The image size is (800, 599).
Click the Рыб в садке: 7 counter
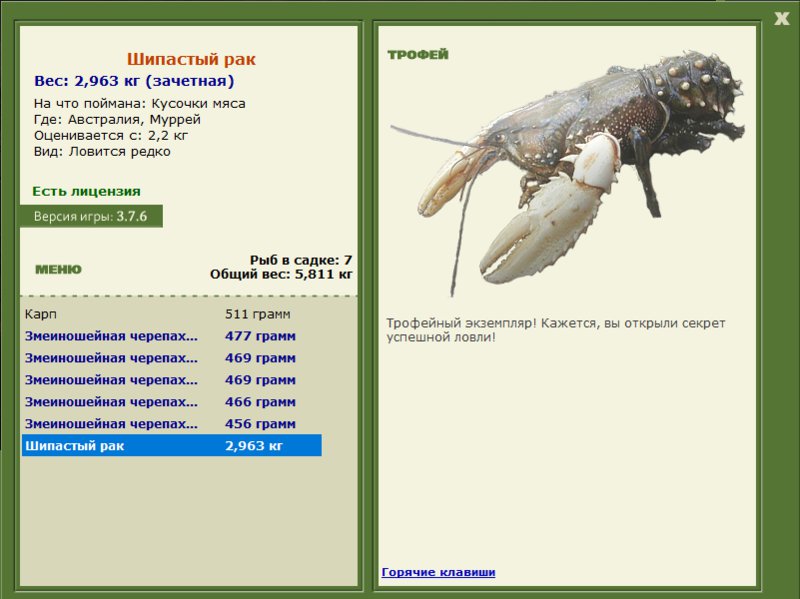pos(301,260)
